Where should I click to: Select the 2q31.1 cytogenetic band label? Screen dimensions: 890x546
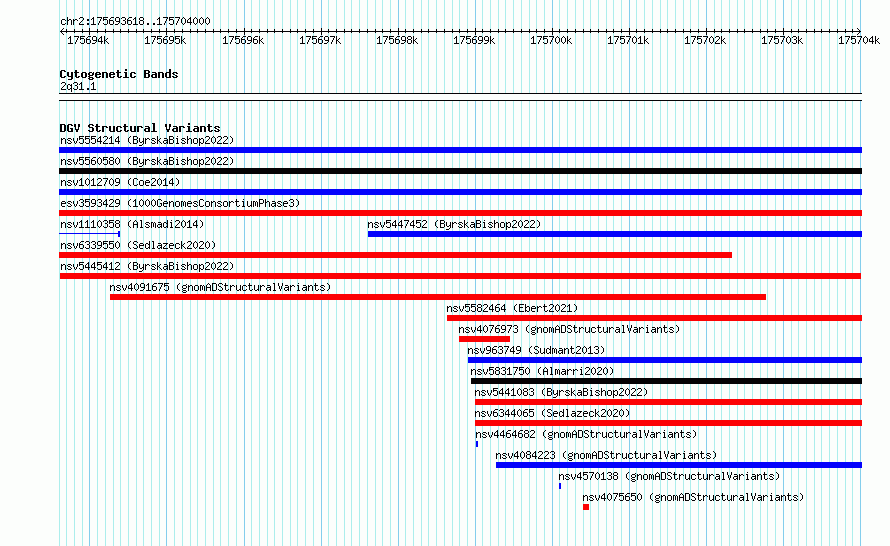point(78,86)
